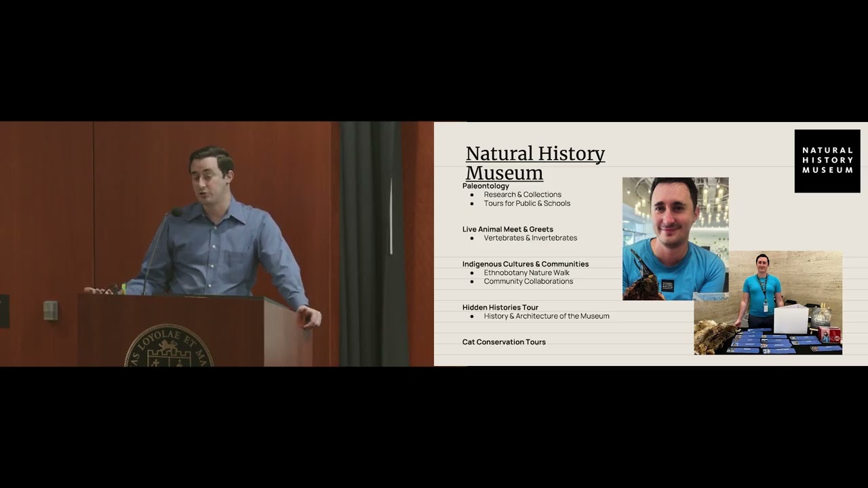Select the 'Hidden Histories Tour' heading

(500, 307)
